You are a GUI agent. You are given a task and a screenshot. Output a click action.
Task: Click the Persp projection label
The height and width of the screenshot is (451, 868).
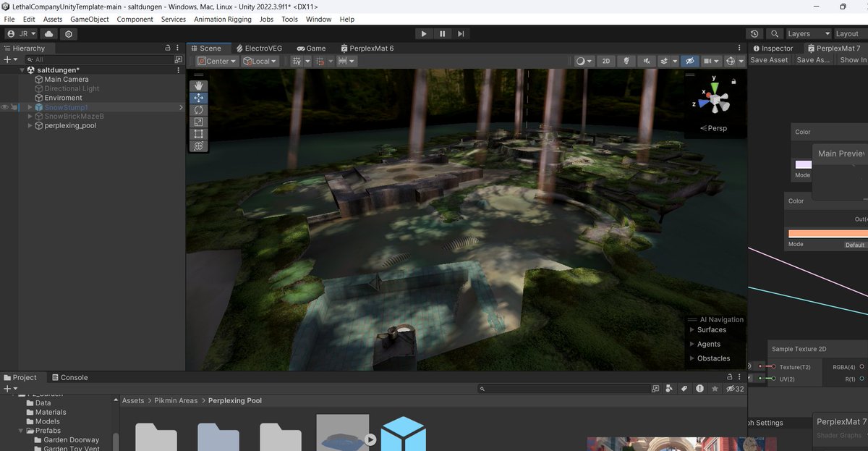(713, 128)
